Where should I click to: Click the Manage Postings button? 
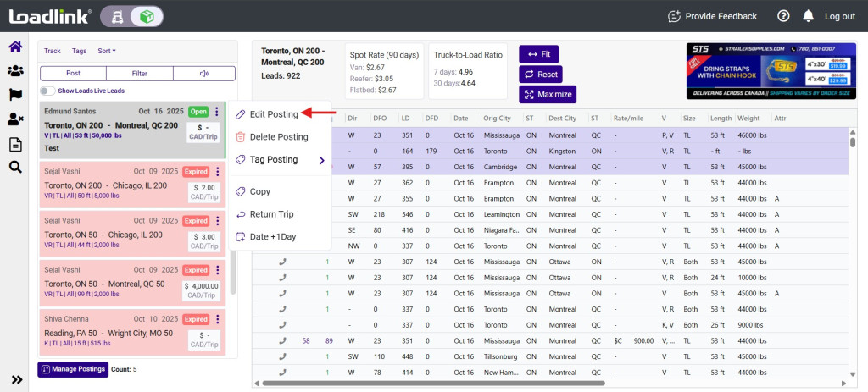point(73,369)
